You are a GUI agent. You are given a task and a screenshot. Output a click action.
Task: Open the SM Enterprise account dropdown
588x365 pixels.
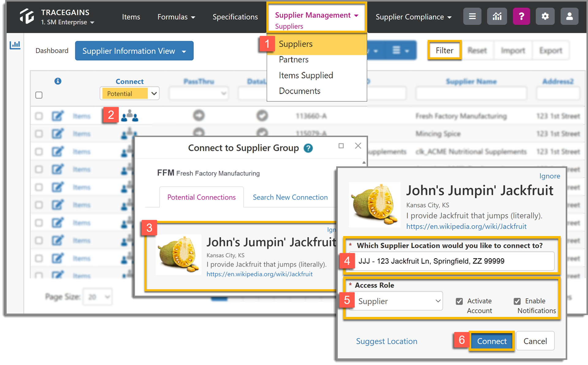tap(68, 22)
